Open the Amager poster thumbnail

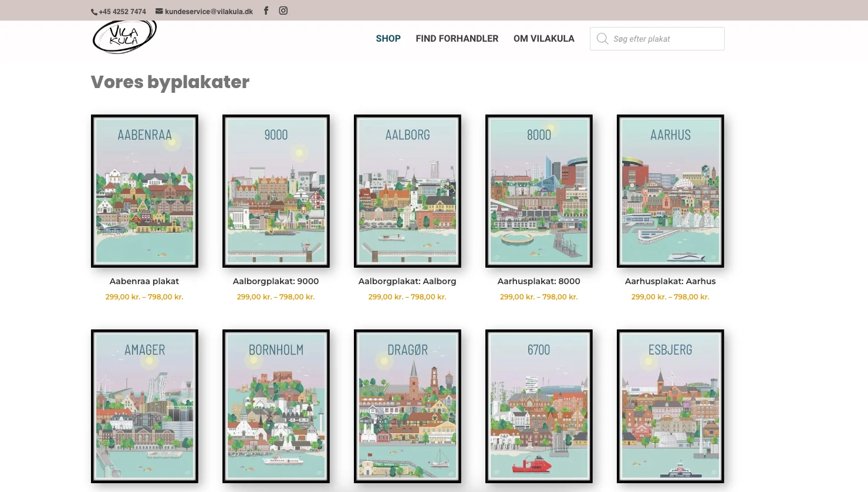[144, 406]
